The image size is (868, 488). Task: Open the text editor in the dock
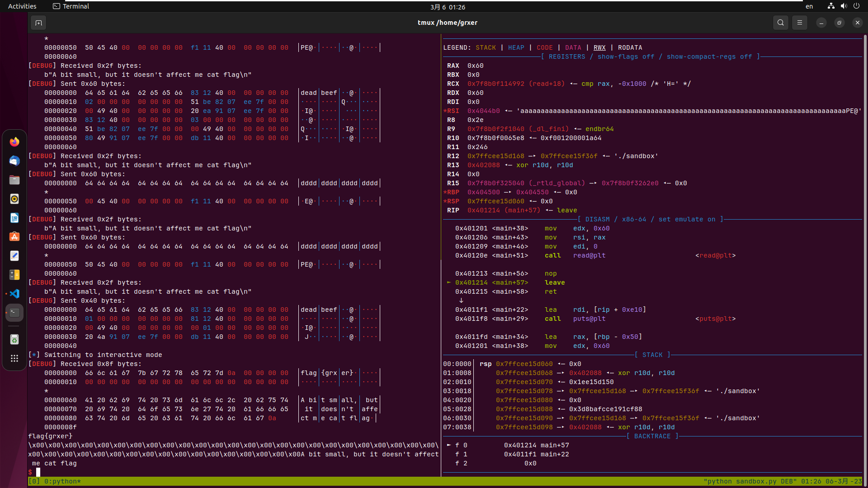(14, 256)
